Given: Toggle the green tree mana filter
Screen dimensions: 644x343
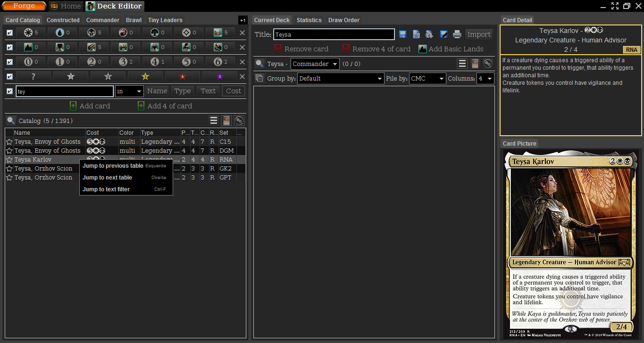Looking at the screenshot, I should coord(157,33).
